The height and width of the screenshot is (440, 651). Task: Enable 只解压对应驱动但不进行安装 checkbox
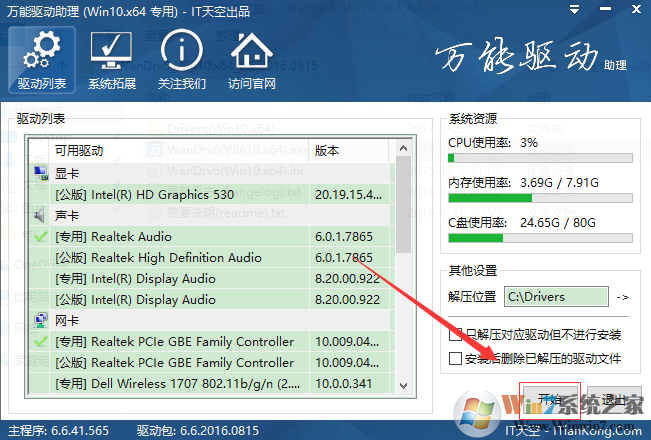(455, 335)
